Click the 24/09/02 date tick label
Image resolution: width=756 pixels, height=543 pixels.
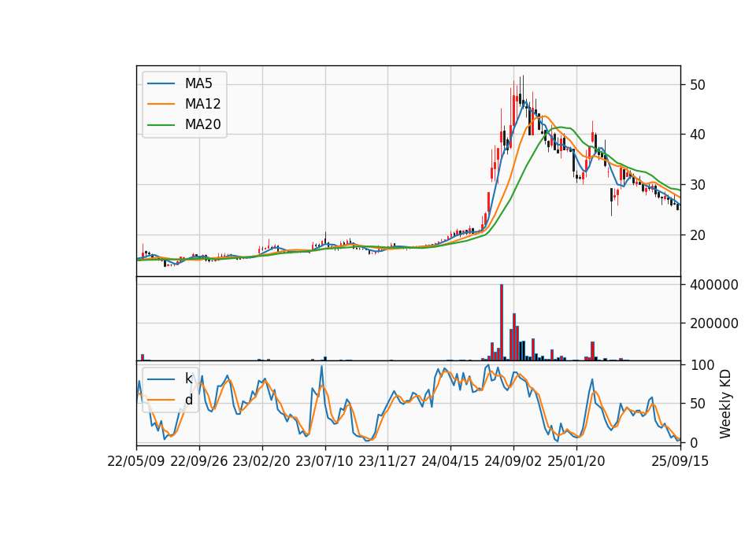click(x=513, y=462)
